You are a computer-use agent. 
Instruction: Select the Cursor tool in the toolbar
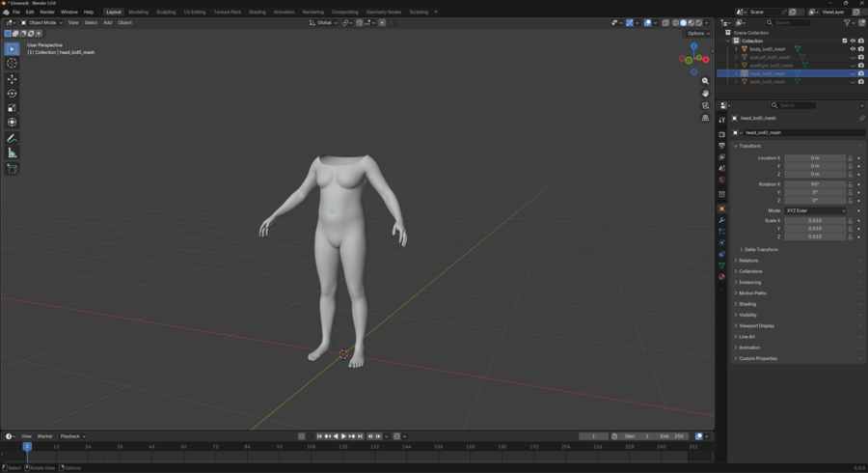click(12, 64)
